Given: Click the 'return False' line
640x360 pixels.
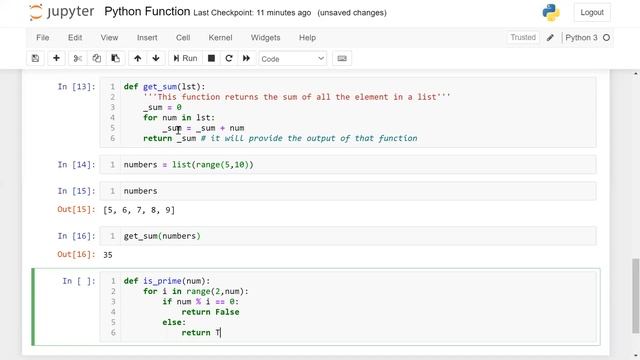Looking at the screenshot, I should pos(210,312).
